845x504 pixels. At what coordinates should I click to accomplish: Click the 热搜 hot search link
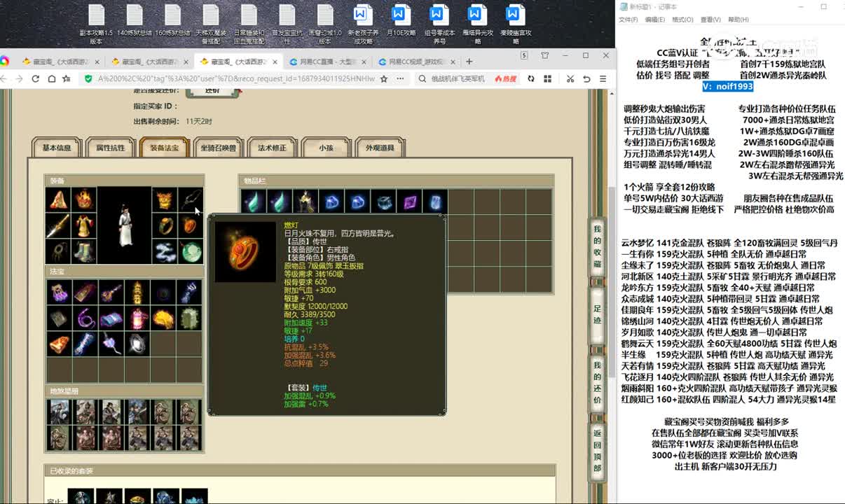[x=505, y=79]
